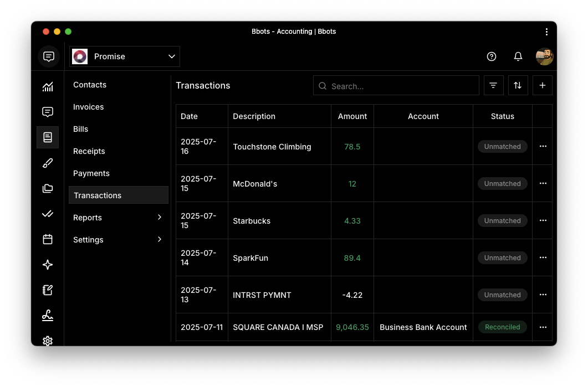Click the 89.4 amount

352,258
